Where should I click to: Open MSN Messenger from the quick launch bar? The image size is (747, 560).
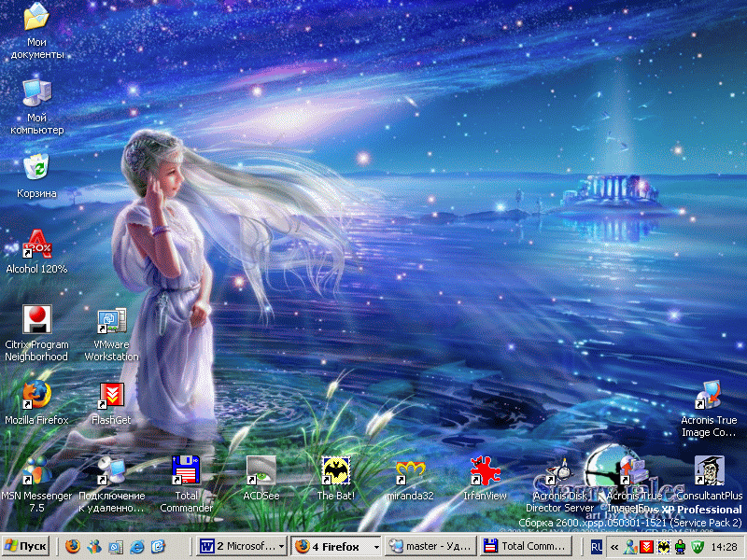click(x=94, y=546)
